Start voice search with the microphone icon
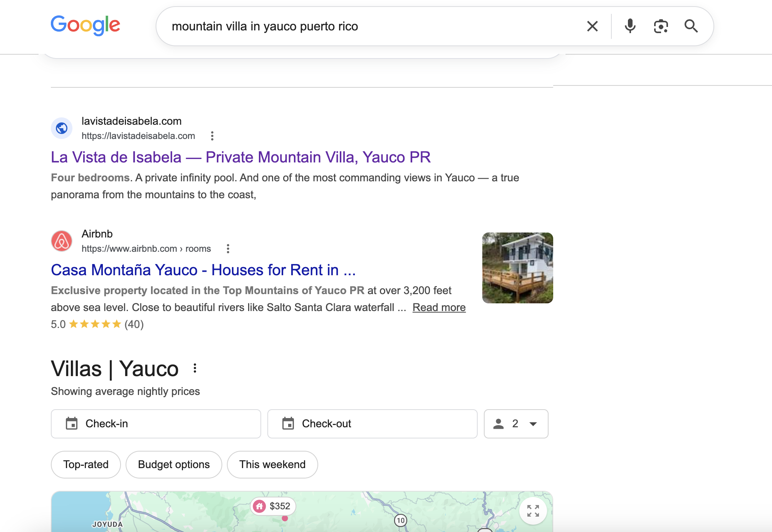Image resolution: width=772 pixels, height=532 pixels. (x=630, y=26)
